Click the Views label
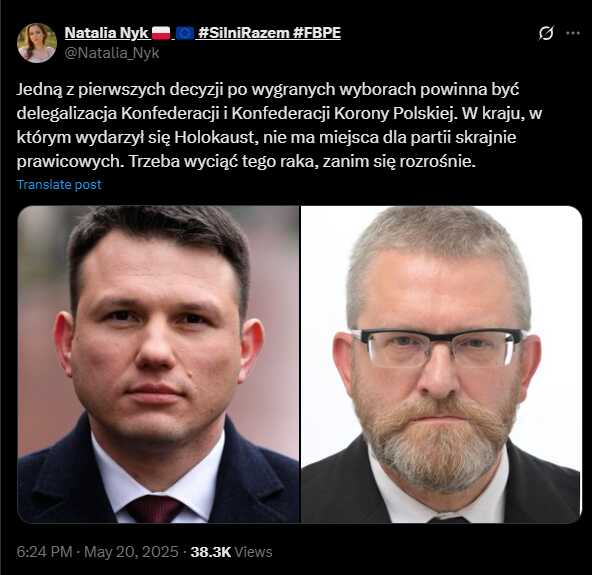The width and height of the screenshot is (592, 575). pyautogui.click(x=253, y=552)
